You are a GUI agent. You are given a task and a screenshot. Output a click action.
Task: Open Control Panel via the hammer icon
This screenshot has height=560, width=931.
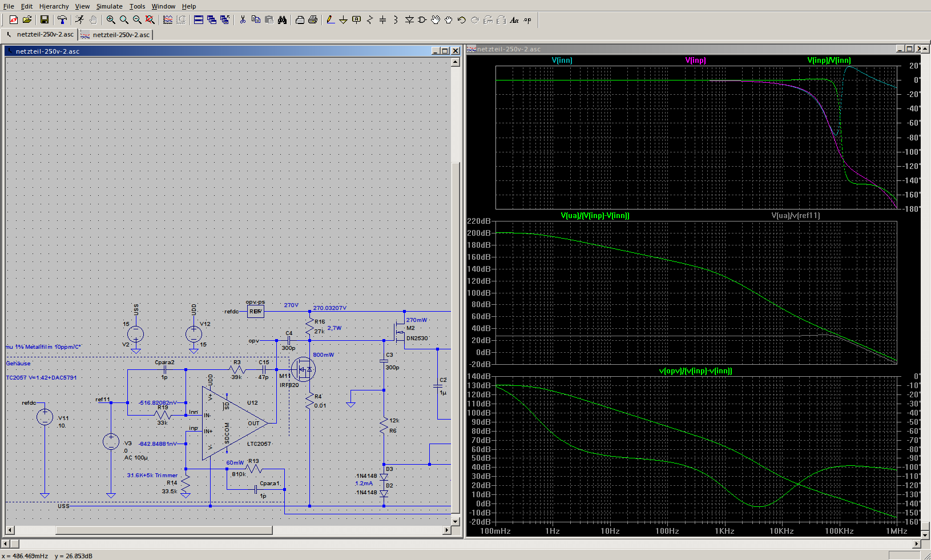[62, 20]
